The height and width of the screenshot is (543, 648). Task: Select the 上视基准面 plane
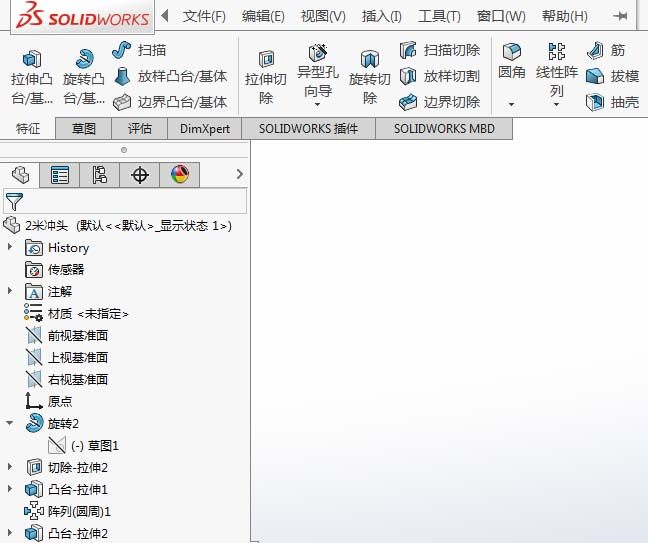[67, 357]
